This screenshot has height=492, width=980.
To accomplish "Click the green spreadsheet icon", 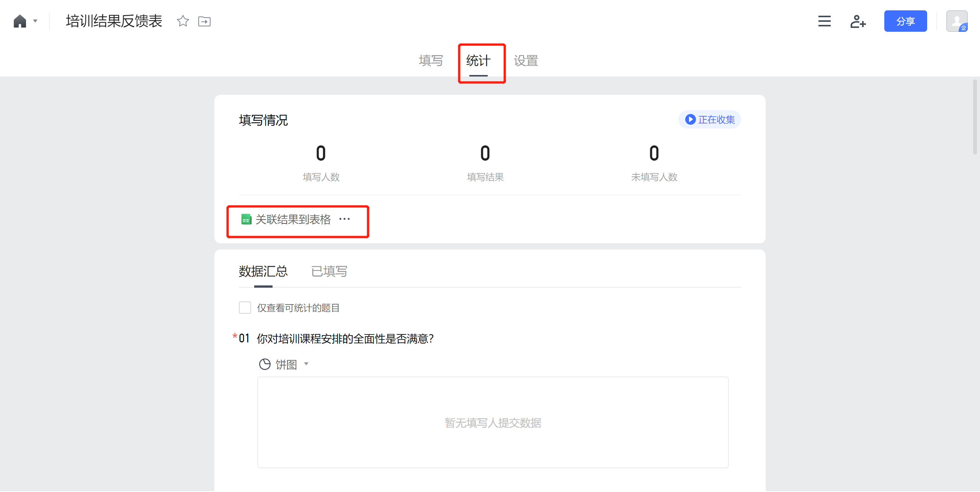I will 246,220.
